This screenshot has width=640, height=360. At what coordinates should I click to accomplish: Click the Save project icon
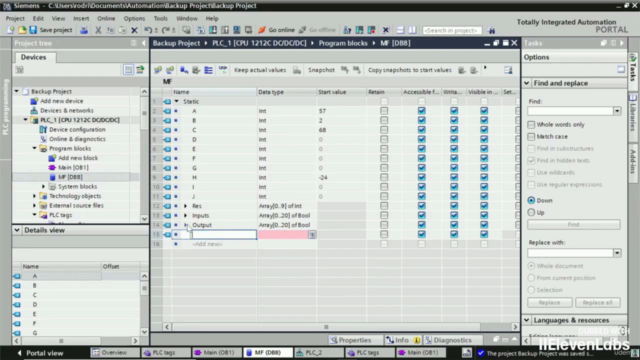click(x=33, y=30)
